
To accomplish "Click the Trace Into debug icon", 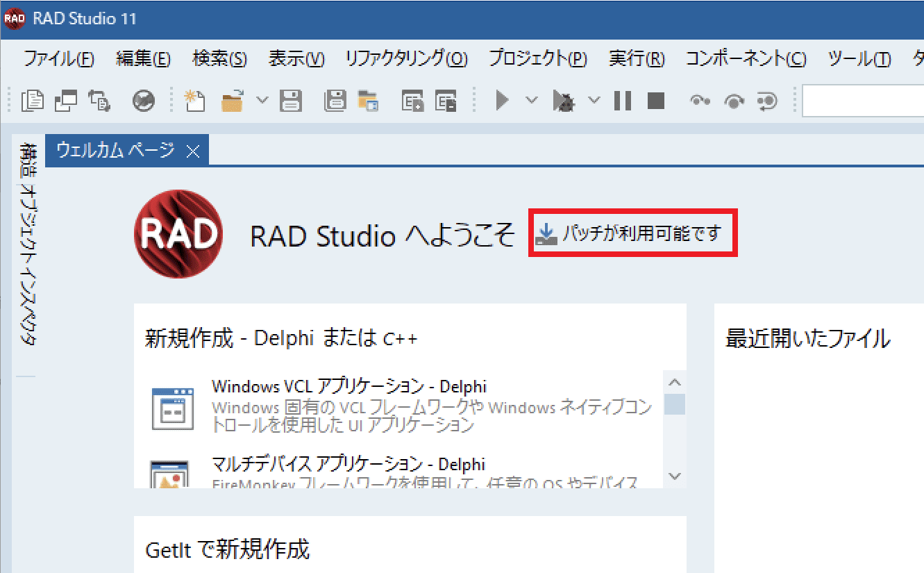I will [700, 101].
